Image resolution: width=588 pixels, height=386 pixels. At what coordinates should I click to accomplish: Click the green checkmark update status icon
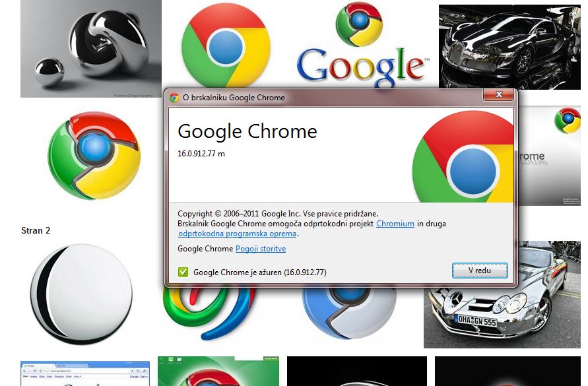coord(183,272)
